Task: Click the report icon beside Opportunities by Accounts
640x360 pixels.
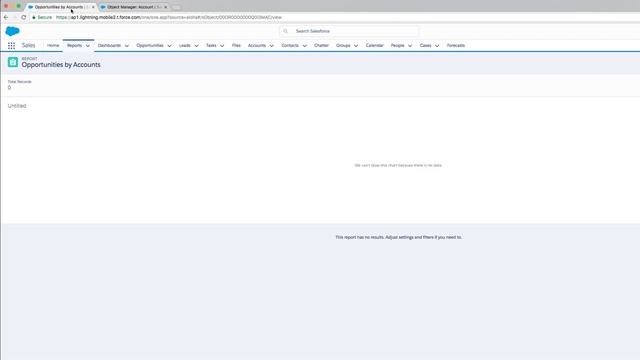Action: pos(13,62)
